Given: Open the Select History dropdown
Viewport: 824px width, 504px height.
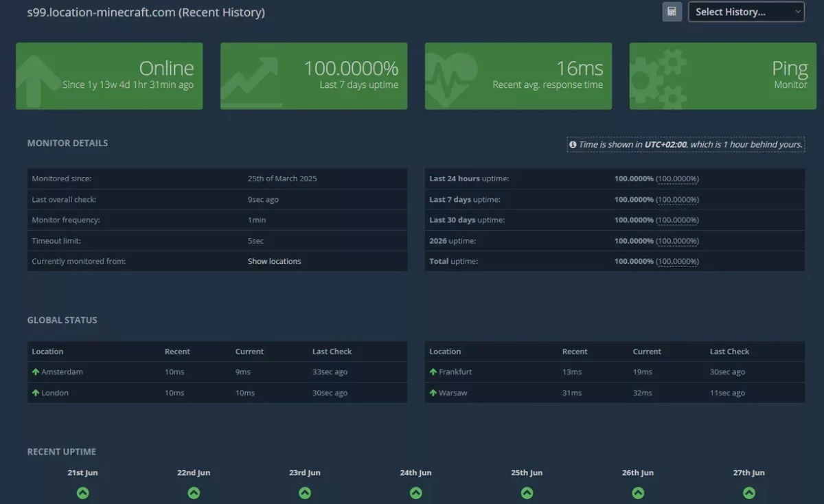Looking at the screenshot, I should pos(746,12).
